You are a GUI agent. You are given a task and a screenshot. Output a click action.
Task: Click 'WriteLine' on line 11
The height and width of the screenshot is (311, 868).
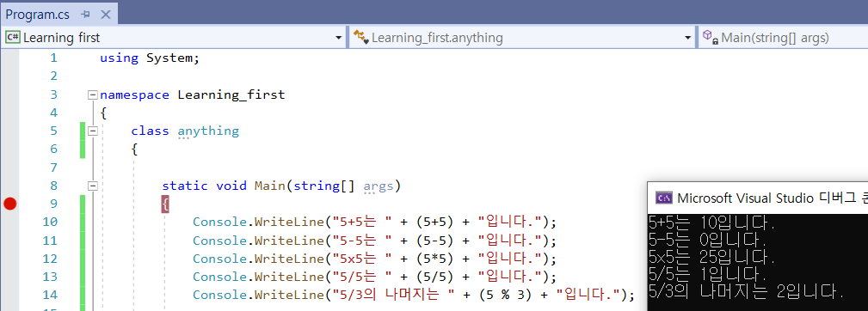click(x=289, y=241)
